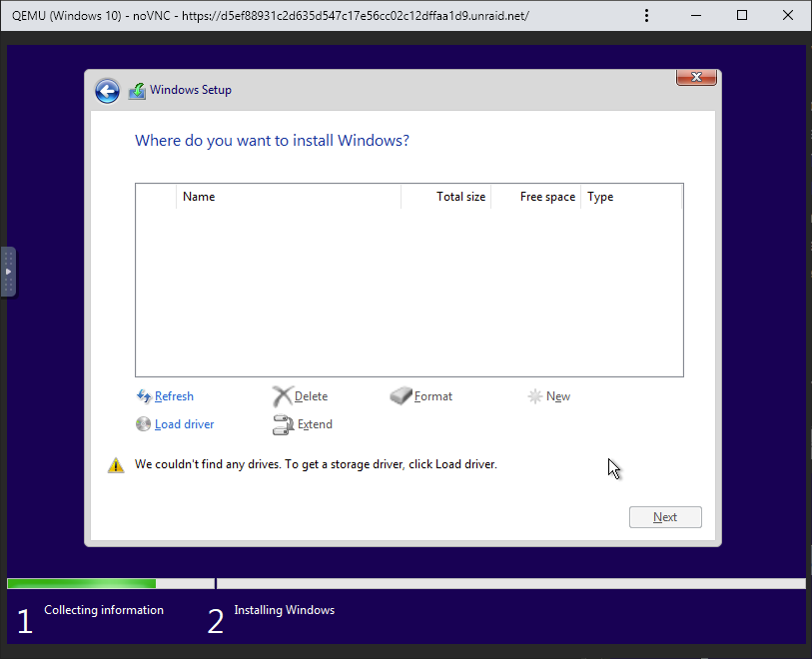Click the yellow warning triangle icon
Image resolution: width=812 pixels, height=659 pixels.
coord(116,465)
